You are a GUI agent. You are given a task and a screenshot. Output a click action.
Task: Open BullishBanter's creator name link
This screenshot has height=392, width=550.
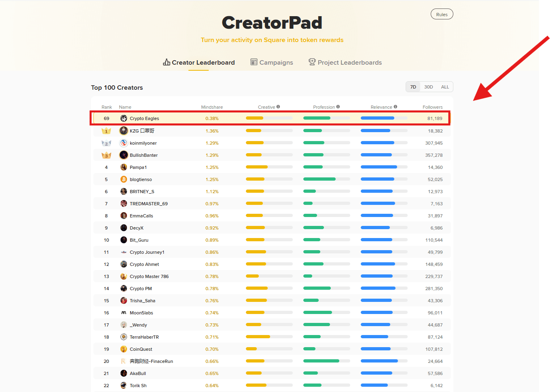coord(144,155)
